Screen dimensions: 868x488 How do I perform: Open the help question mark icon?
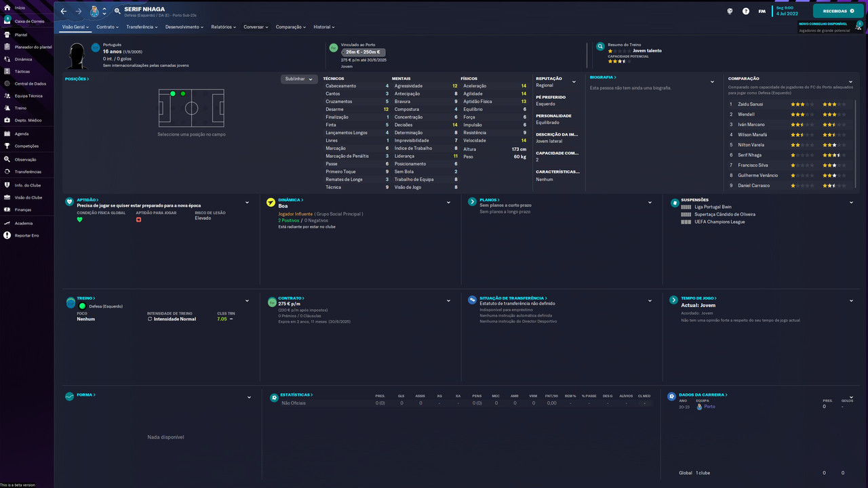point(746,12)
